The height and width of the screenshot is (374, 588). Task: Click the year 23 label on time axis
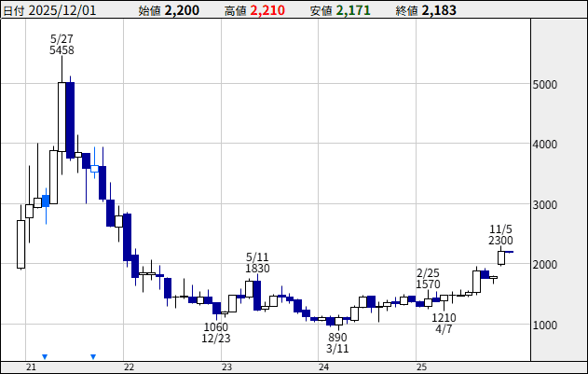point(226,367)
